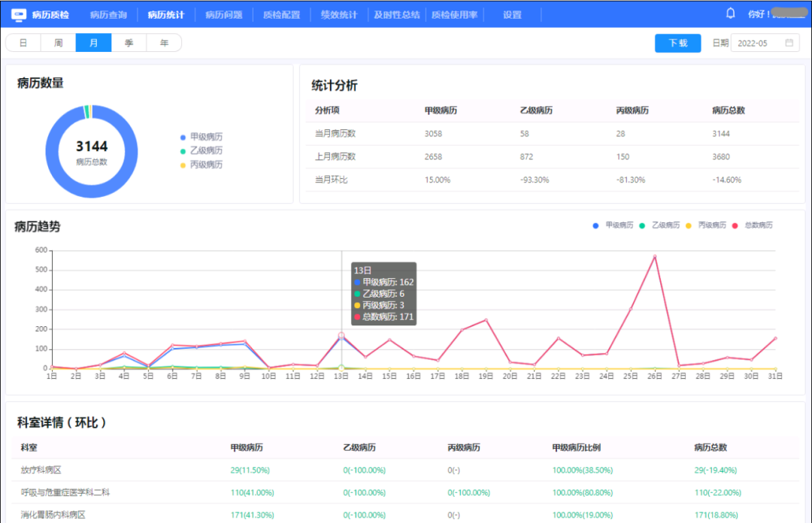The width and height of the screenshot is (812, 523).
Task: Navigate to 质检配置 in the top bar
Action: 281,14
